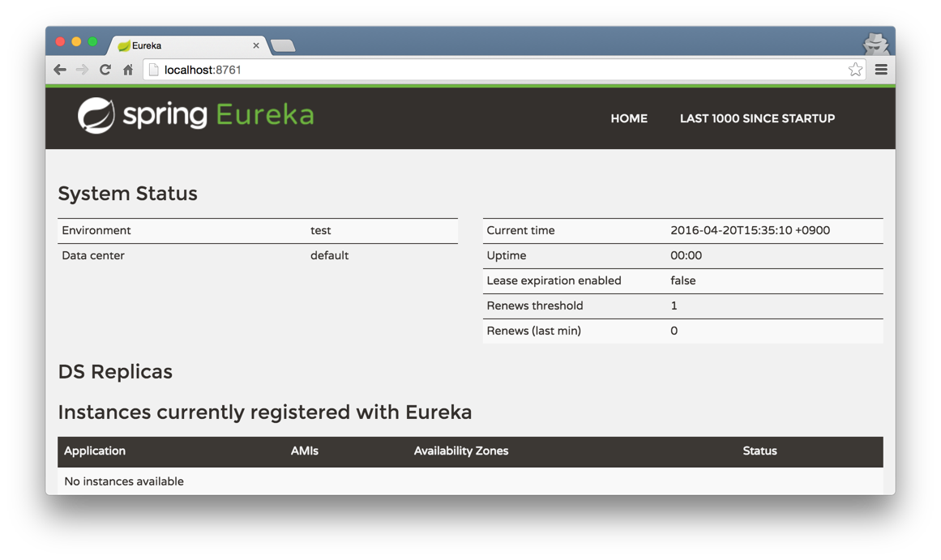Click the DS Replicas heading
The width and height of the screenshot is (941, 560).
click(x=115, y=372)
